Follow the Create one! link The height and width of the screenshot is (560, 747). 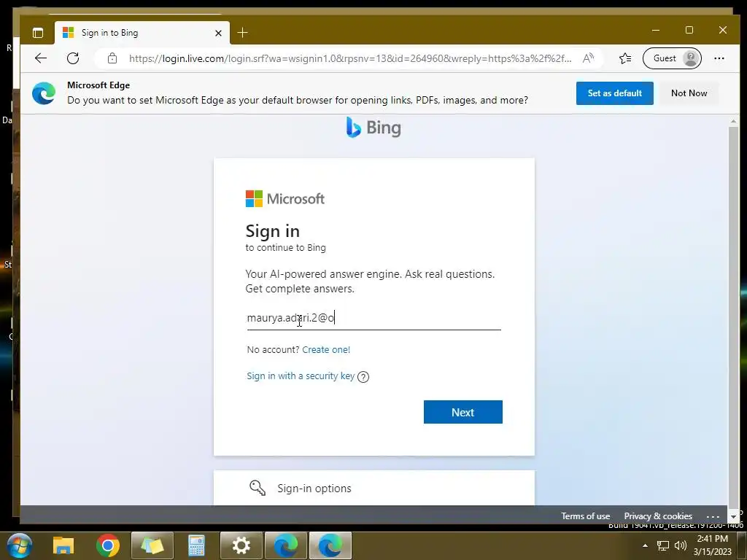pos(326,349)
